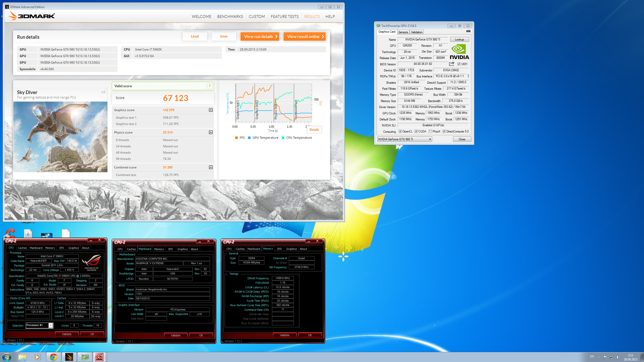Click the CUSTOM tab in 3DMark
This screenshot has height=362, width=644.
(257, 16)
